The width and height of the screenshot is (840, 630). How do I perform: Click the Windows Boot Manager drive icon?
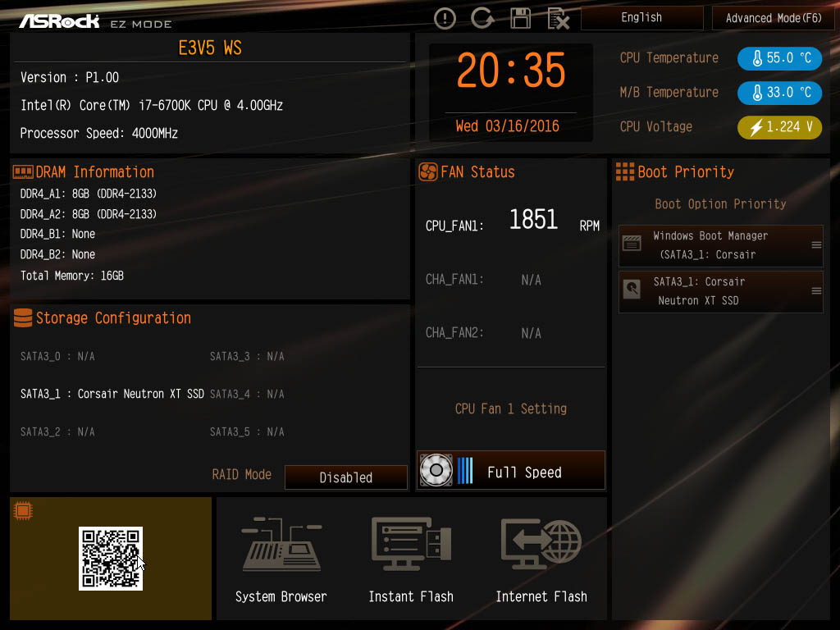(632, 243)
